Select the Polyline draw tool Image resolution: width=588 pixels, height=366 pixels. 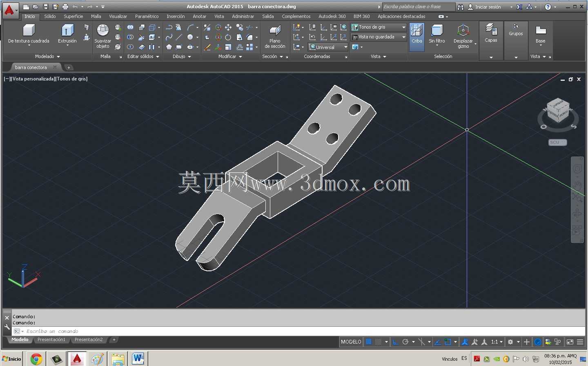coord(169,27)
